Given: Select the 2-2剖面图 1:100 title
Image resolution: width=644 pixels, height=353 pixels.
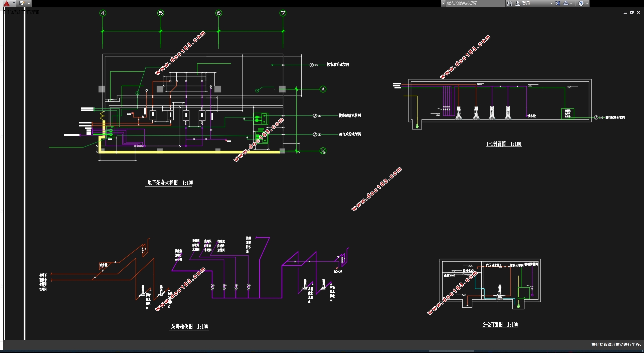Looking at the screenshot, I should point(500,325).
